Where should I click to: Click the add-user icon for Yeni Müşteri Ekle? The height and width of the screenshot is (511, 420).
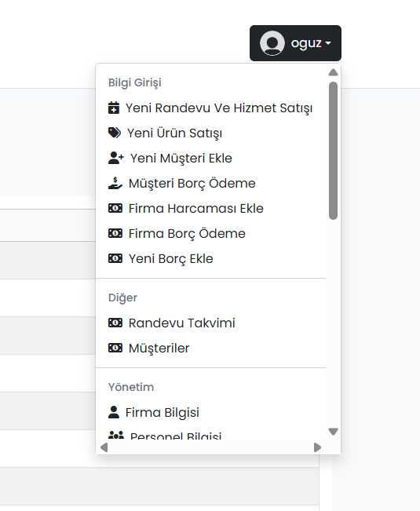(115, 158)
